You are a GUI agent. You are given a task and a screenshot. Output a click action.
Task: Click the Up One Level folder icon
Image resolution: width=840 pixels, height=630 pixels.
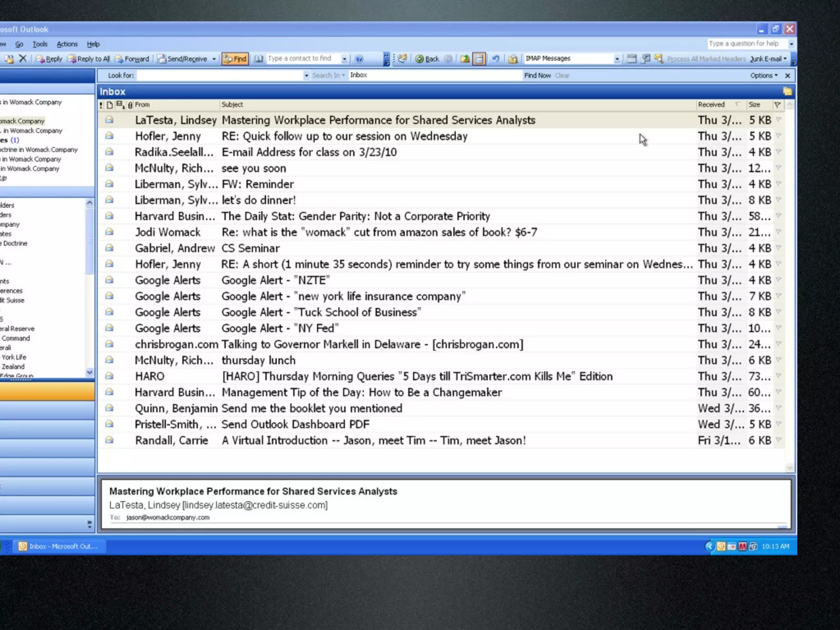tap(465, 59)
